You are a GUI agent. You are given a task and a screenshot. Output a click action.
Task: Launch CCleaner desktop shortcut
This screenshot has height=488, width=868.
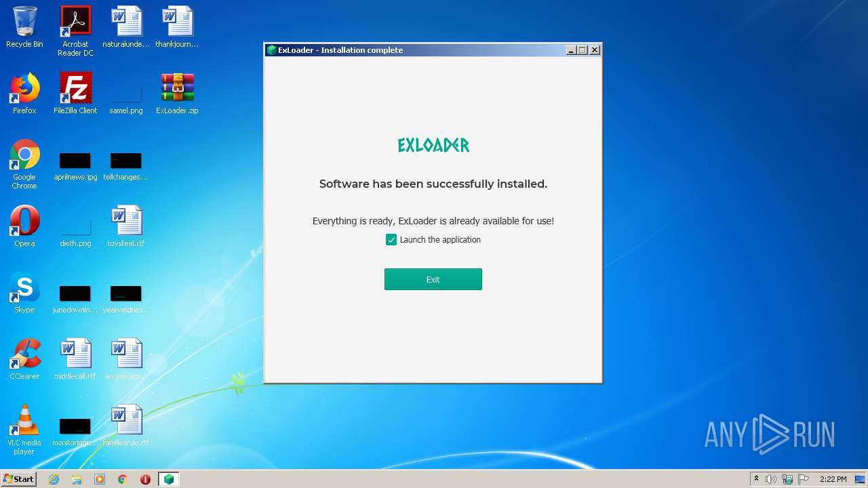[x=24, y=359]
